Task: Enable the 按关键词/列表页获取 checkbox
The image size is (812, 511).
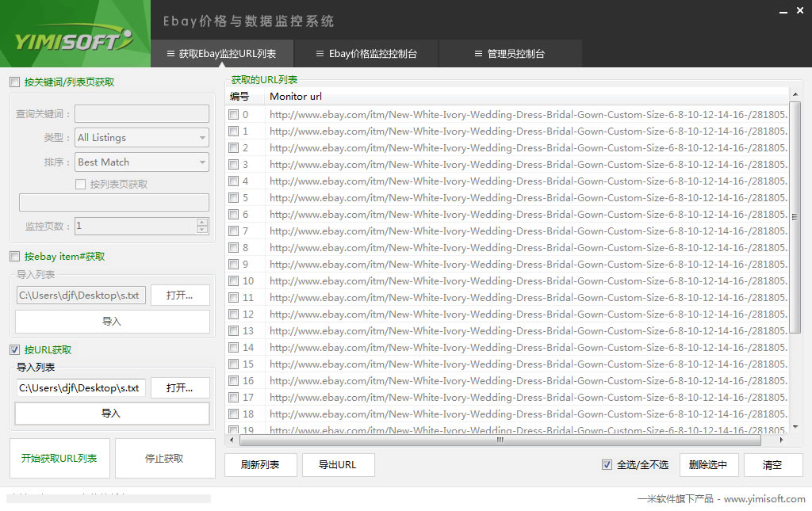Action: pos(15,82)
